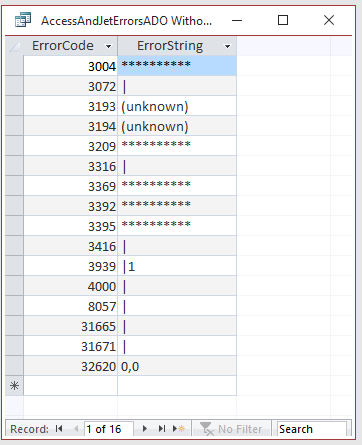Click the (unknown) cell in row 3194
This screenshot has width=362, height=445.
[177, 126]
